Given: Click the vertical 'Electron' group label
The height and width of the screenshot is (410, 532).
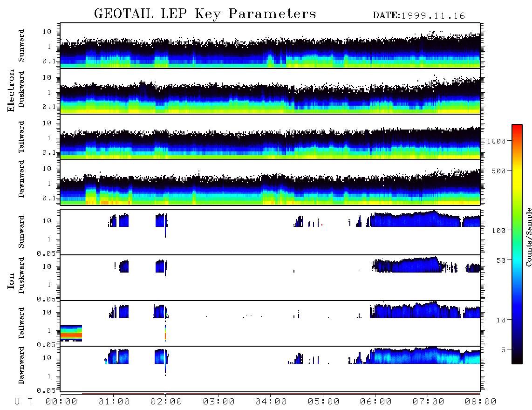Looking at the screenshot, I should 11,91.
